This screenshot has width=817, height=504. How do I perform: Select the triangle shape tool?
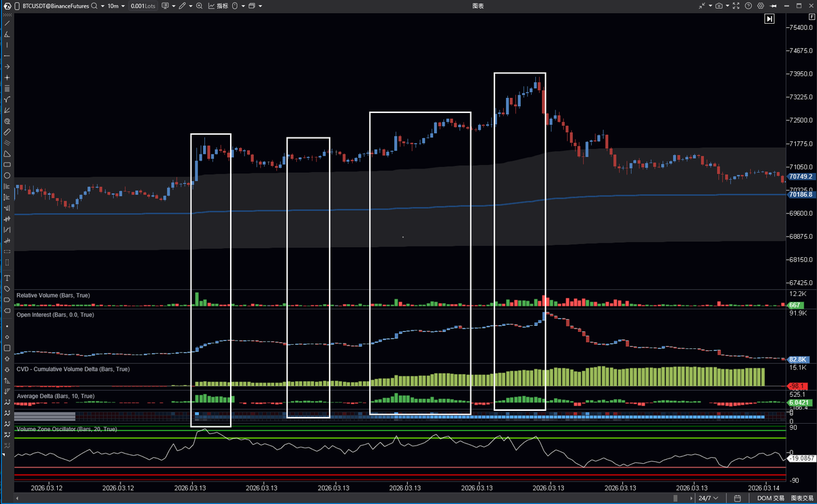click(x=7, y=154)
